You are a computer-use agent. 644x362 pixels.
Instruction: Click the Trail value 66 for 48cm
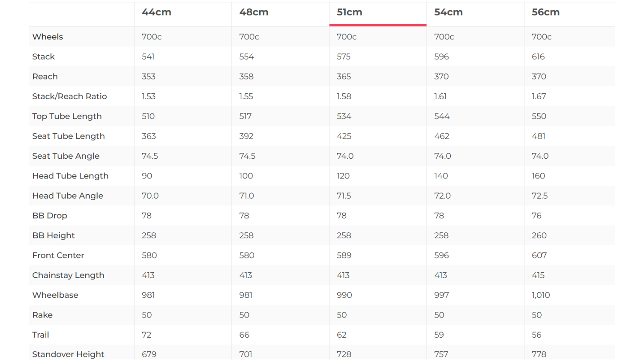[x=244, y=335]
